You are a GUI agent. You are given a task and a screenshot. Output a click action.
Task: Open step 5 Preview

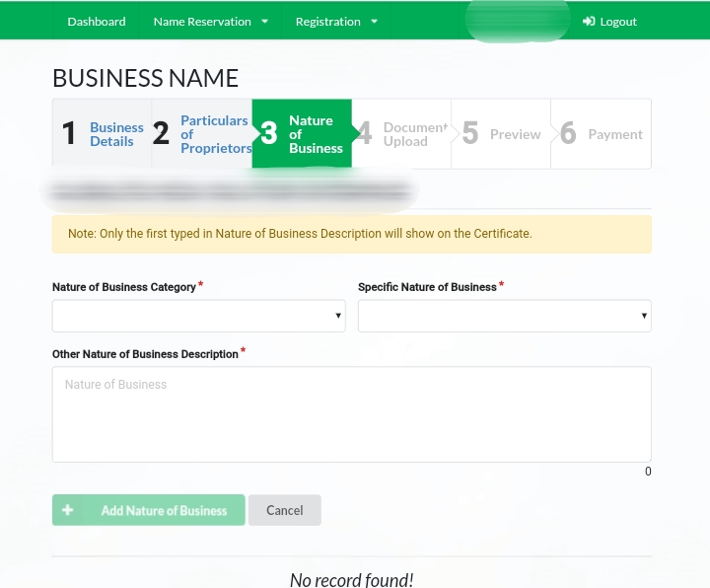coord(502,134)
